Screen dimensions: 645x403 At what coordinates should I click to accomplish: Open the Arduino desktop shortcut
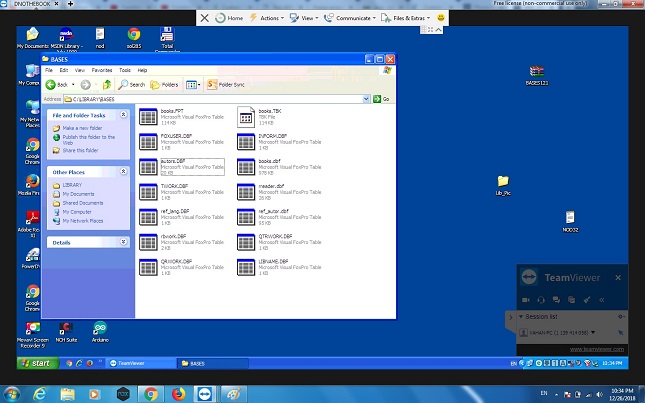click(99, 330)
